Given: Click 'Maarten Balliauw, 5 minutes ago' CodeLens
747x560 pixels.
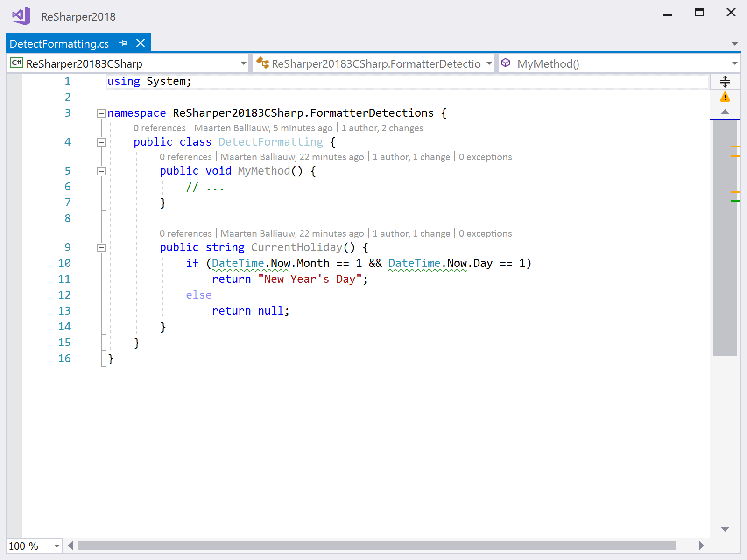Looking at the screenshot, I should click(x=263, y=128).
